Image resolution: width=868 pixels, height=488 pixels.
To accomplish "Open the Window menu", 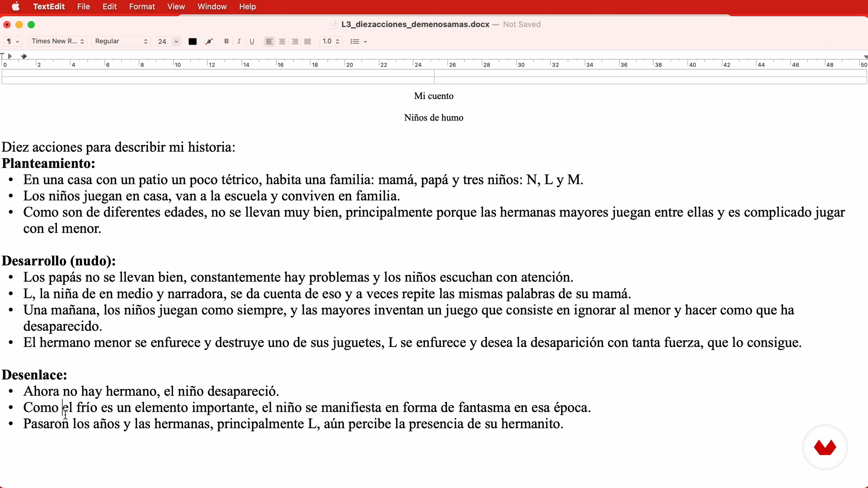I will (212, 6).
